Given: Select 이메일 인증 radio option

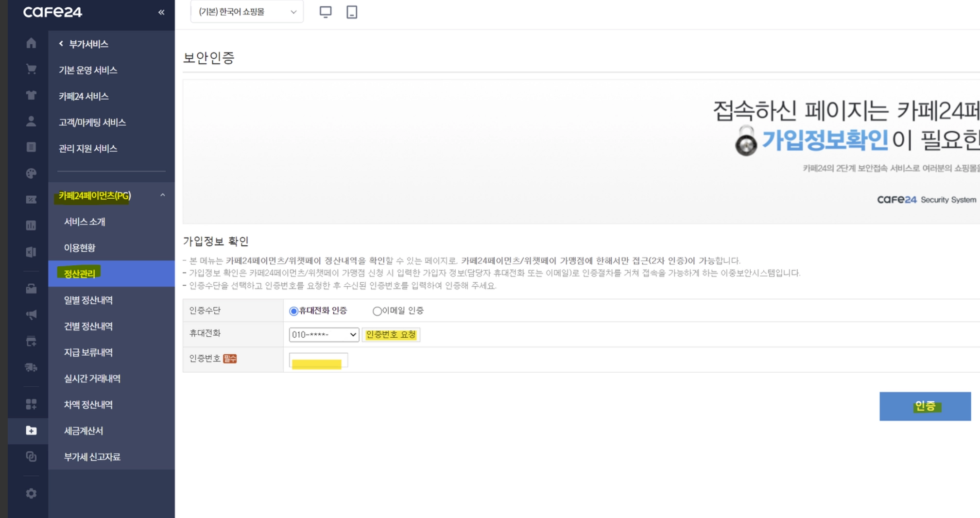Looking at the screenshot, I should point(377,311).
